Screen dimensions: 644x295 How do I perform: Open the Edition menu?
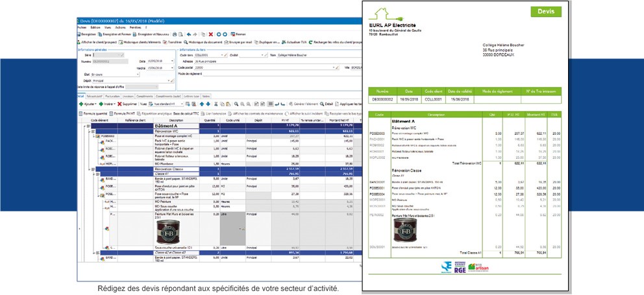pos(95,28)
